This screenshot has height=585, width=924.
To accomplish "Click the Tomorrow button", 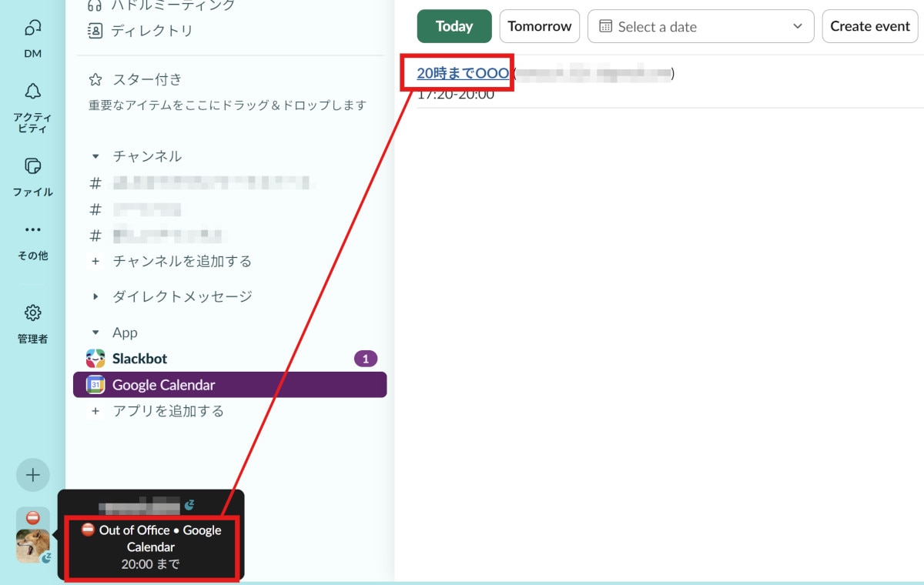I will click(539, 26).
